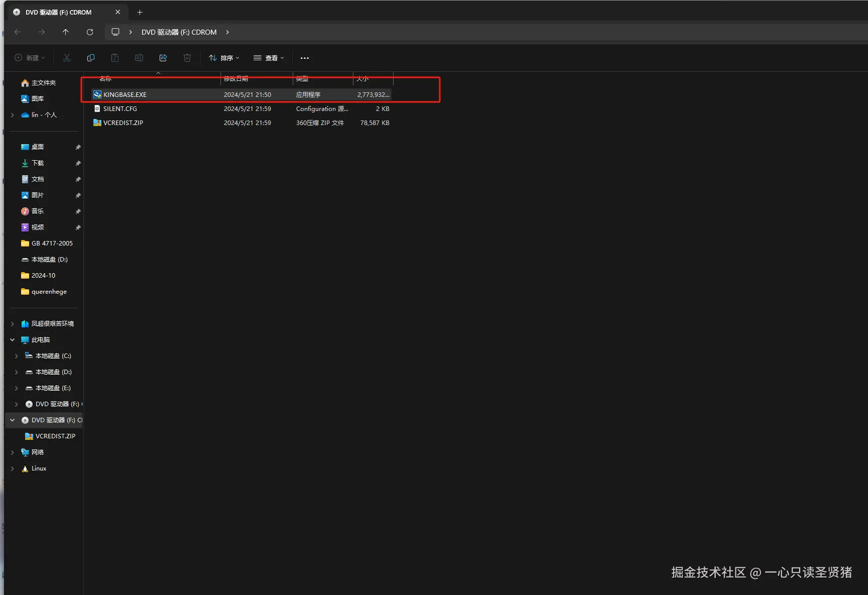Click the pin icon next to 视频
Image resolution: width=868 pixels, height=595 pixels.
(x=78, y=227)
